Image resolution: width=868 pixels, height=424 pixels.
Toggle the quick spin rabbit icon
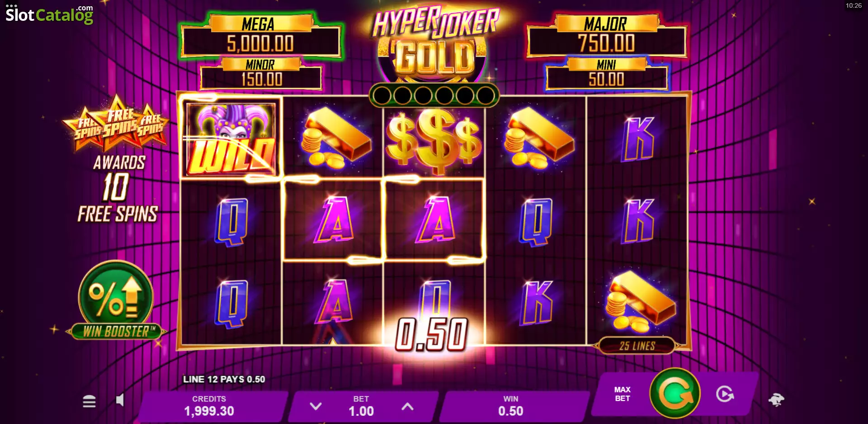[x=776, y=400]
